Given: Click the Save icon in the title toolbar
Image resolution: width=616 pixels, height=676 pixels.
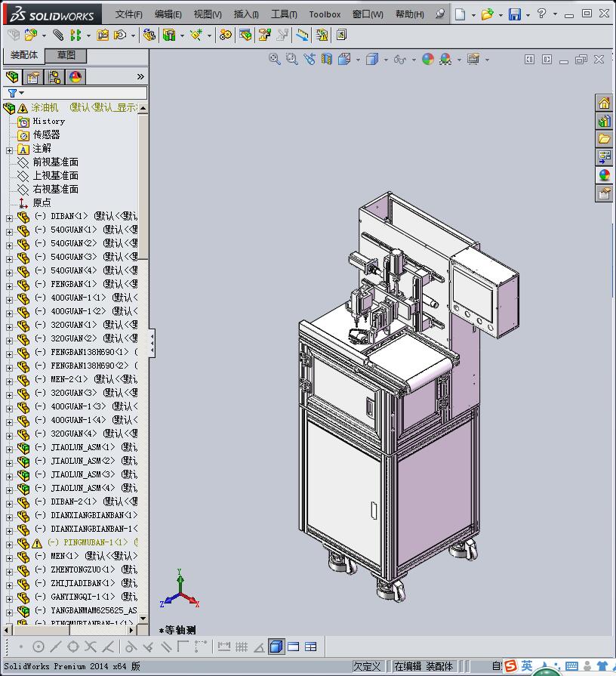Looking at the screenshot, I should coord(514,14).
